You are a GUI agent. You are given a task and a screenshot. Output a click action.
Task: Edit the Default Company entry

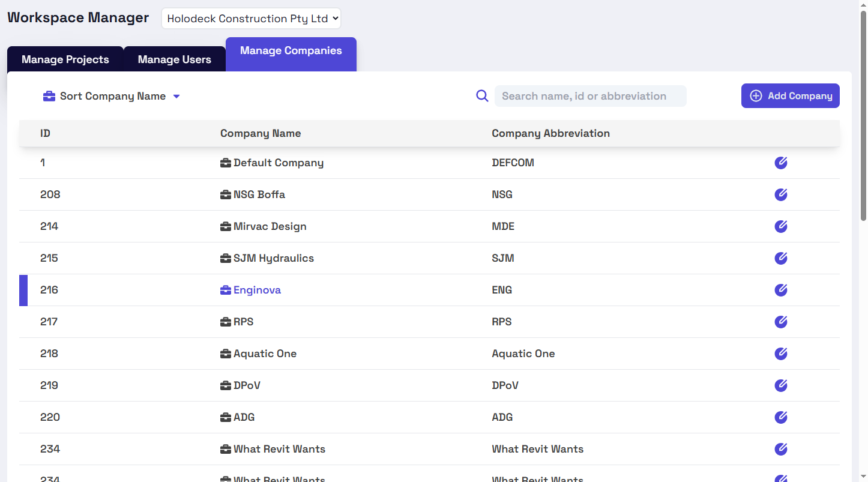pos(780,163)
